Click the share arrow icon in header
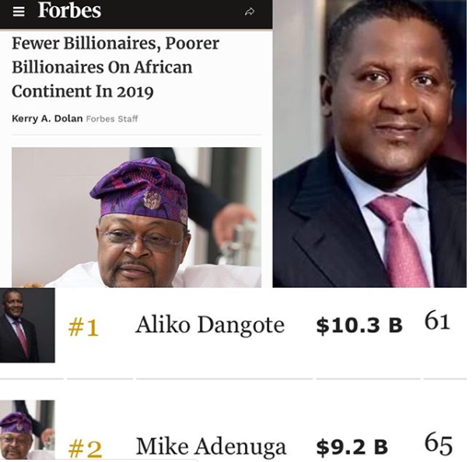The width and height of the screenshot is (476, 462). [x=250, y=12]
